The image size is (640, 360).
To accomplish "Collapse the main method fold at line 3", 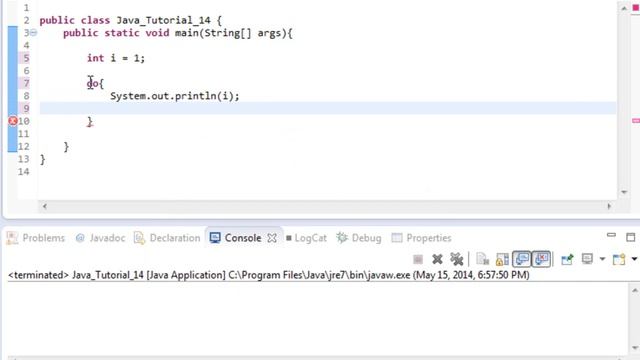I will pos(33,33).
